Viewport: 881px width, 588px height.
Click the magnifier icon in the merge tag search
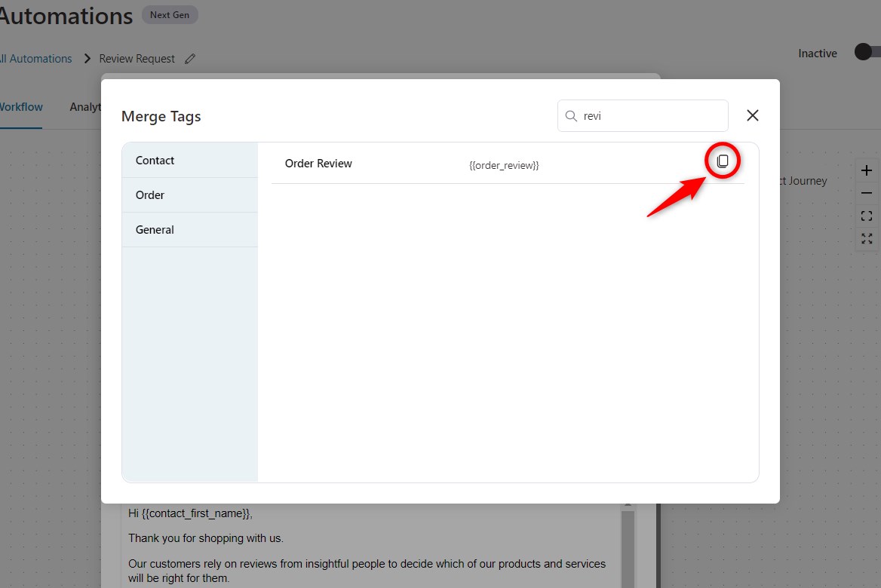tap(571, 115)
